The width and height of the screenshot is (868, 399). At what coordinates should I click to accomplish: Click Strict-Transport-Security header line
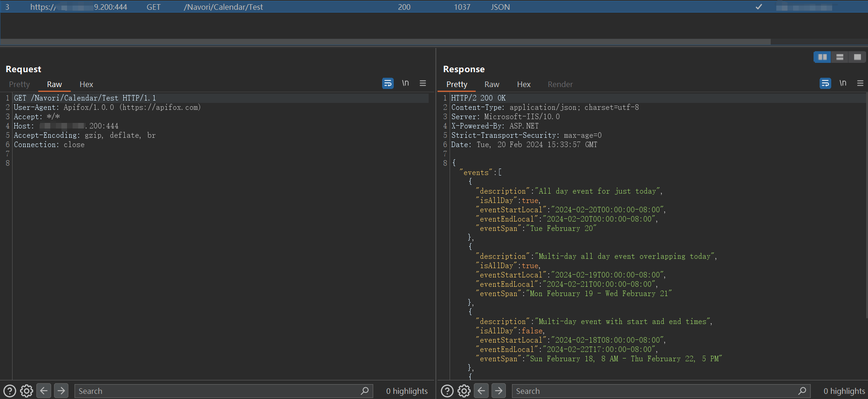click(x=526, y=135)
